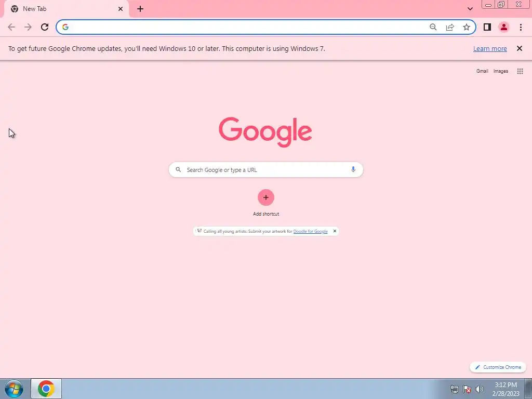
Task: Toggle the side panel icon
Action: click(487, 27)
